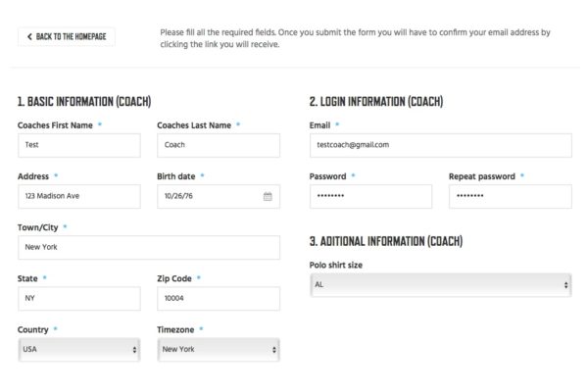The height and width of the screenshot is (392, 588).
Task: Focus the Repeat password field
Action: [511, 196]
